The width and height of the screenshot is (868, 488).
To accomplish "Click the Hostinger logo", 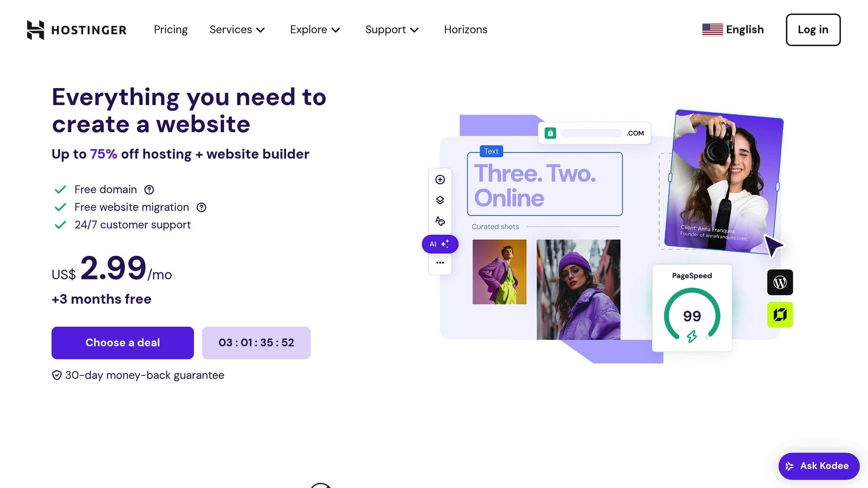I will coord(77,30).
